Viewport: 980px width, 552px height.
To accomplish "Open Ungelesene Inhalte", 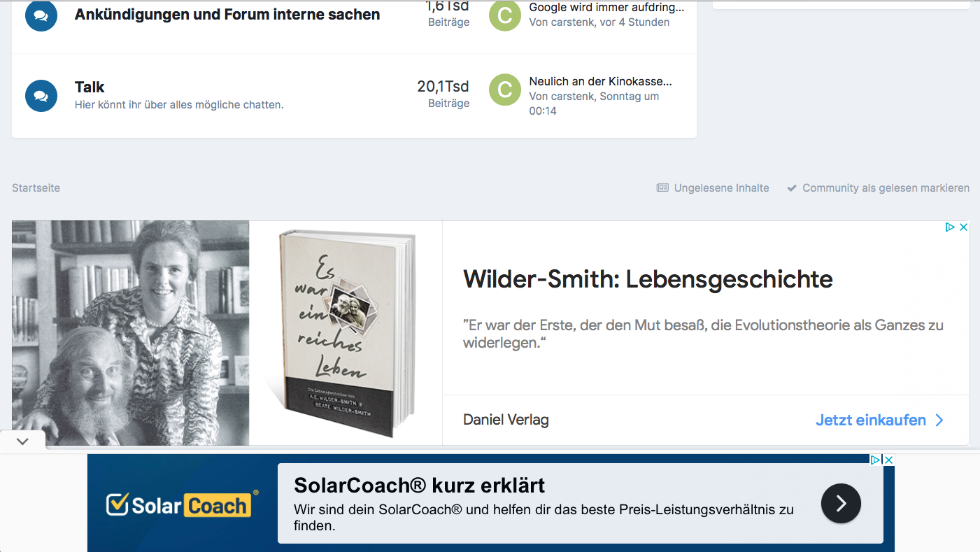I will 713,188.
